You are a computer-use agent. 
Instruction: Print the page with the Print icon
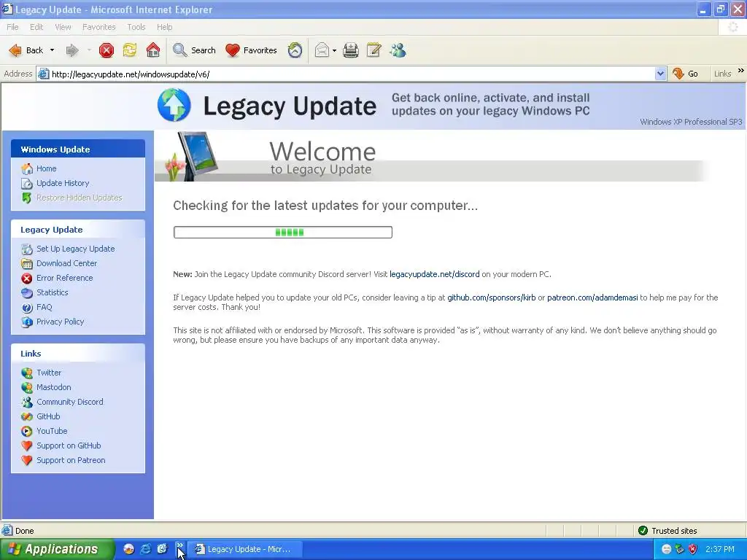(x=351, y=50)
